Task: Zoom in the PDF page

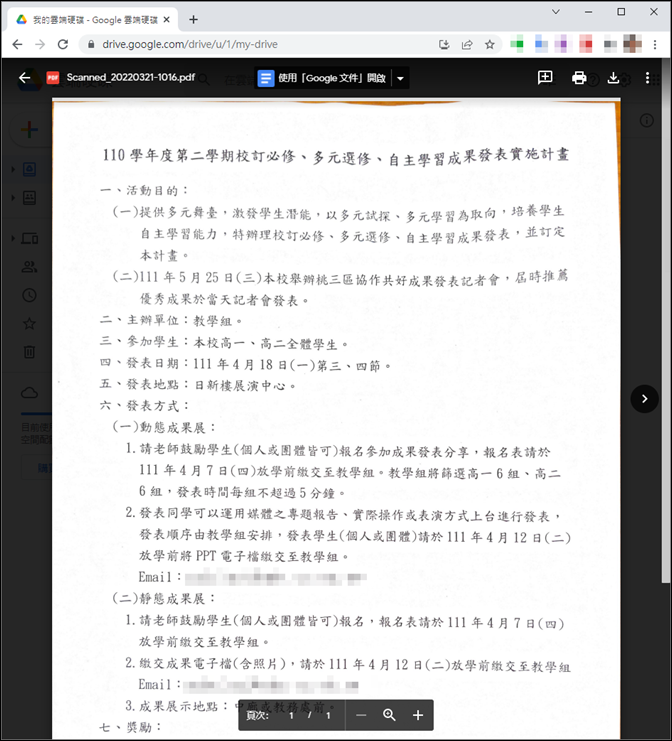Action: point(418,715)
